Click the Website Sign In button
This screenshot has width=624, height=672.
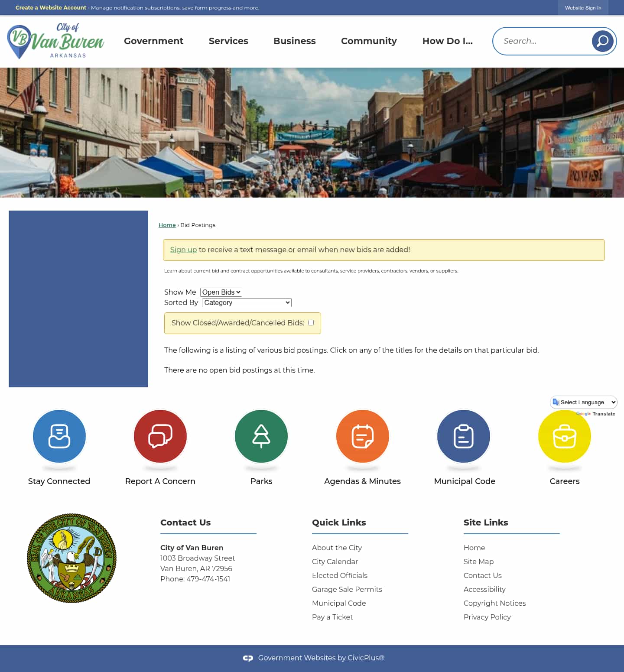point(583,7)
